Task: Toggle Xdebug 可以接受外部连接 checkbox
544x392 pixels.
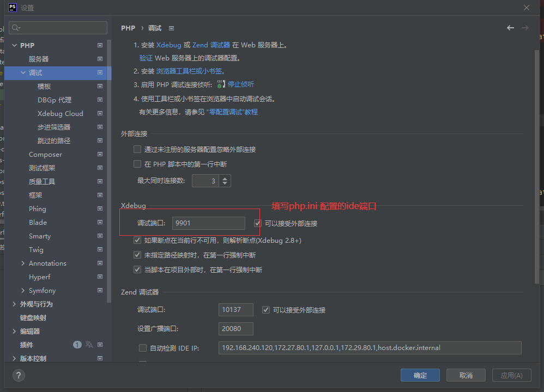Action: point(257,223)
